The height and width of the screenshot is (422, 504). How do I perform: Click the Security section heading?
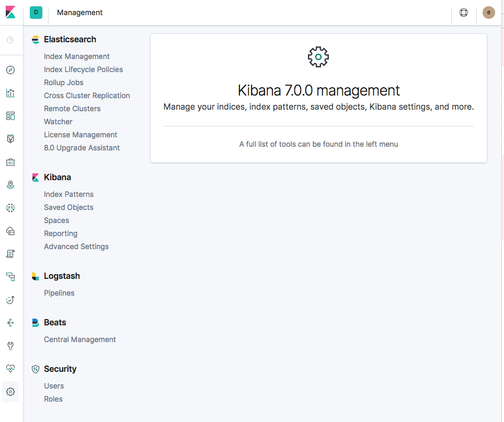tap(60, 369)
